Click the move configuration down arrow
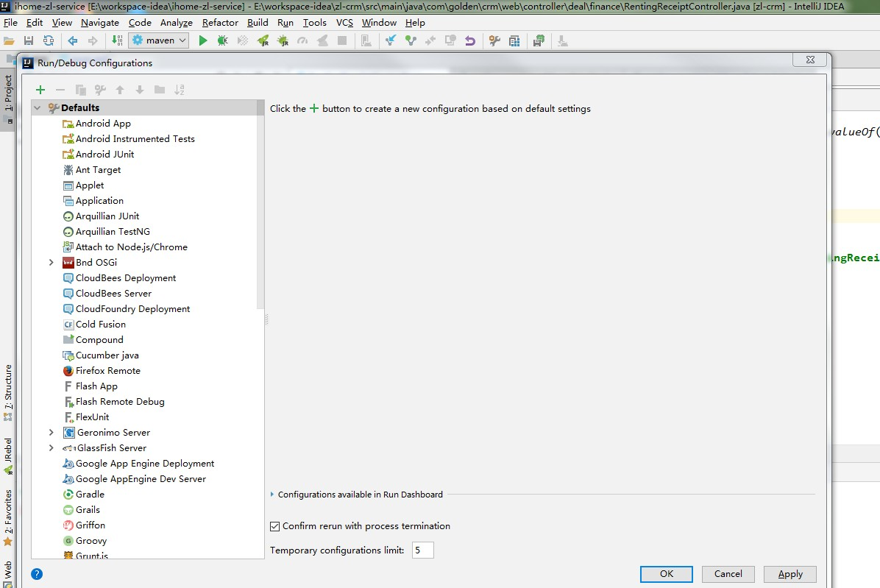880x588 pixels. 140,90
